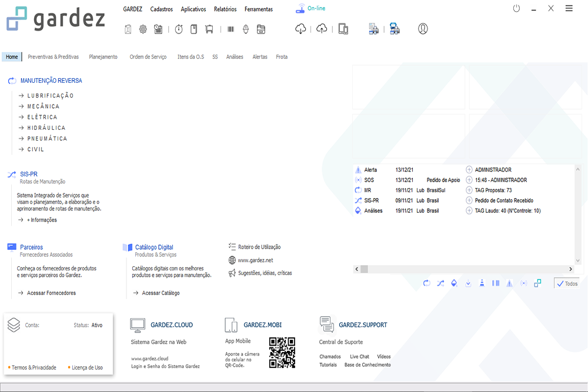Open the Ferramentas menu
588x392 pixels.
[259, 9]
